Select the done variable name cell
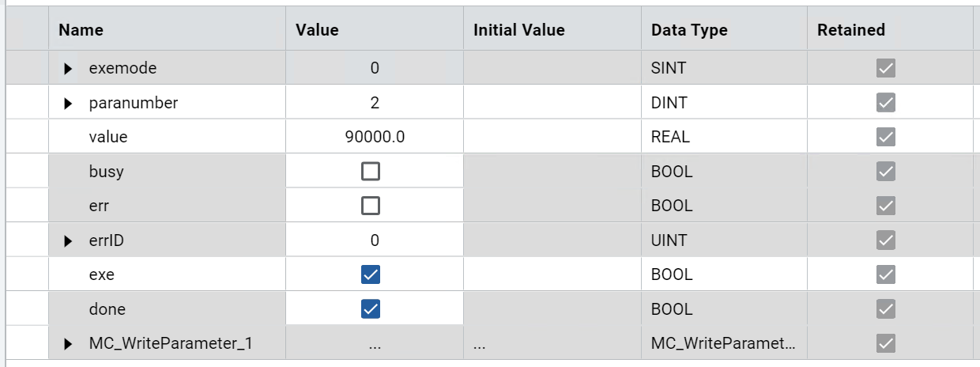The width and height of the screenshot is (980, 367). pos(107,309)
